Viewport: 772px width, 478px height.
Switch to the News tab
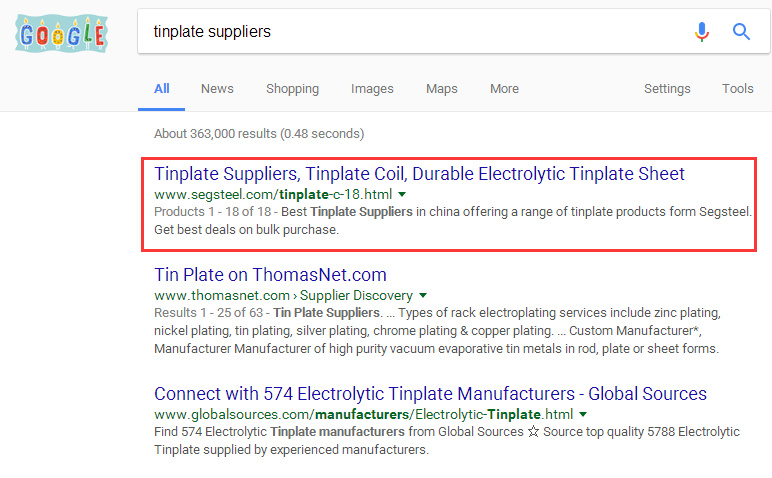pyautogui.click(x=217, y=89)
